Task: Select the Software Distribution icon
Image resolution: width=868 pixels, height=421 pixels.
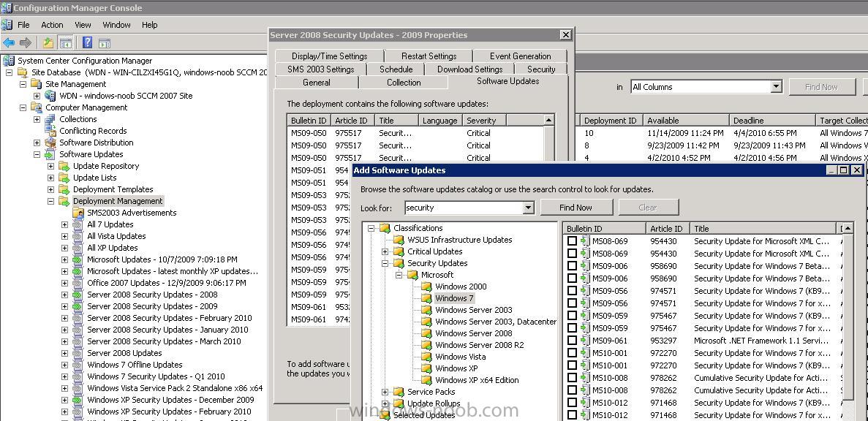Action: pyautogui.click(x=50, y=143)
